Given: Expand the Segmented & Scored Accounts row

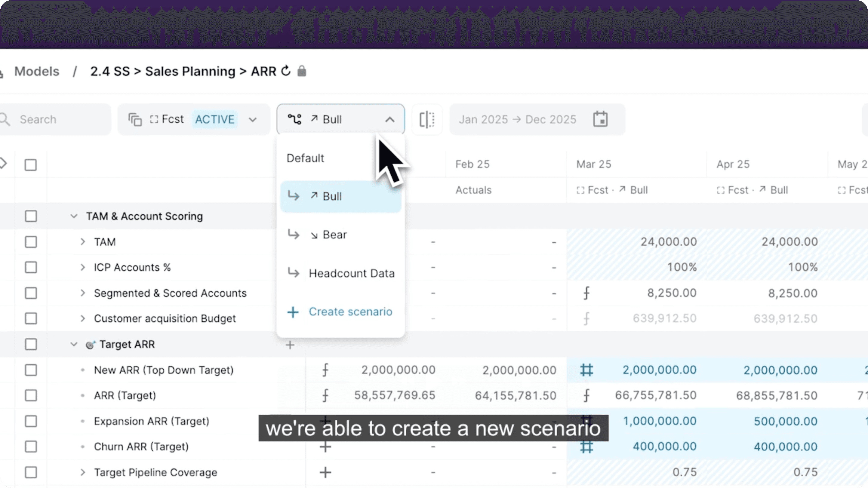Looking at the screenshot, I should click(83, 293).
